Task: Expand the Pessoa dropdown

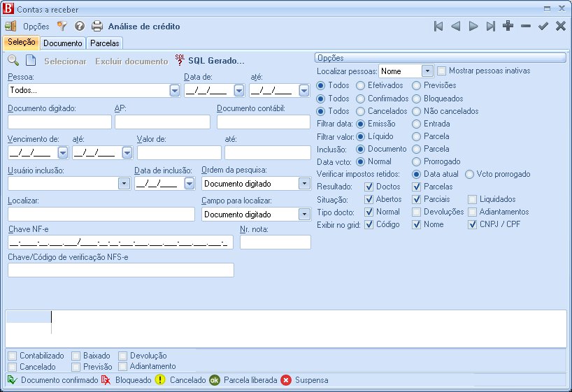Action: pyautogui.click(x=174, y=91)
